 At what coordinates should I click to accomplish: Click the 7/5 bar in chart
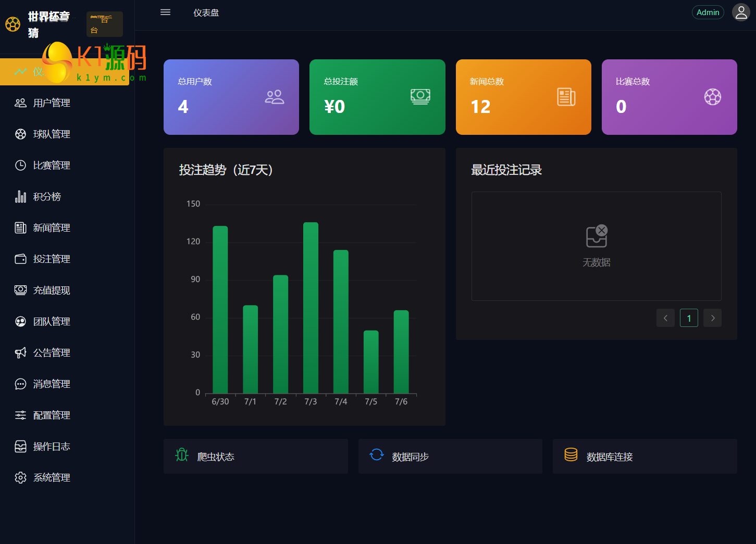(x=371, y=362)
